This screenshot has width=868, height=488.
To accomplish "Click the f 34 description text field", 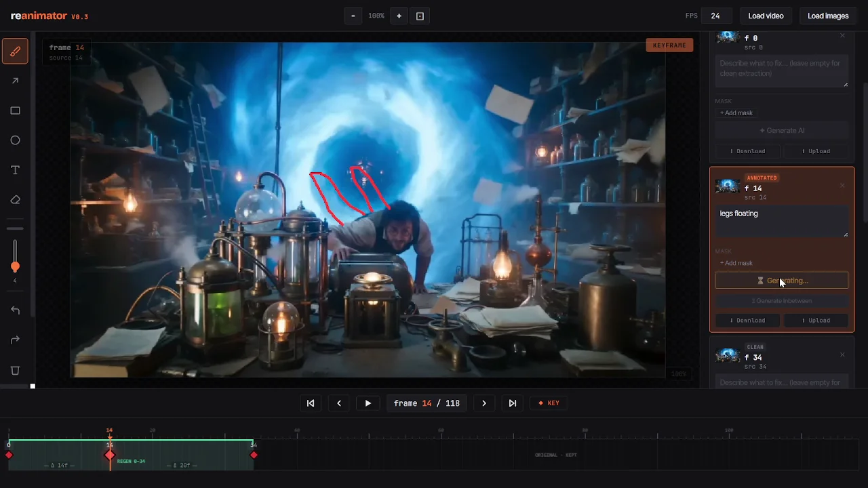I will pos(782,382).
